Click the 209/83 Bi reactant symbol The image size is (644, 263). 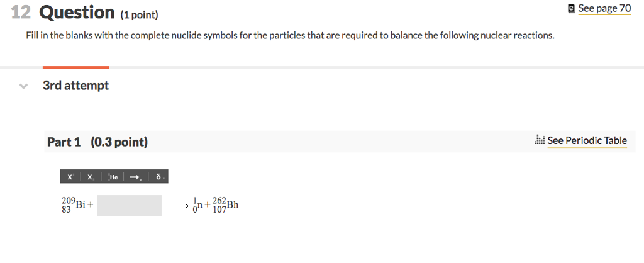[73, 205]
